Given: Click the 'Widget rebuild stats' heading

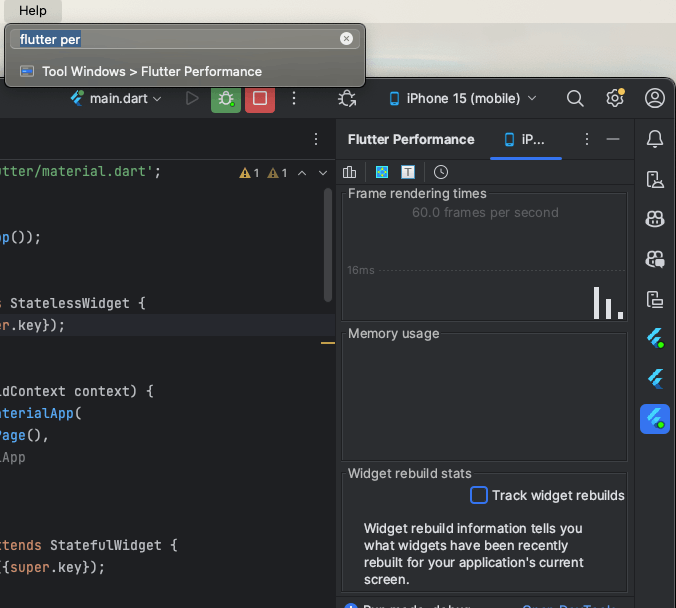Looking at the screenshot, I should 410,473.
